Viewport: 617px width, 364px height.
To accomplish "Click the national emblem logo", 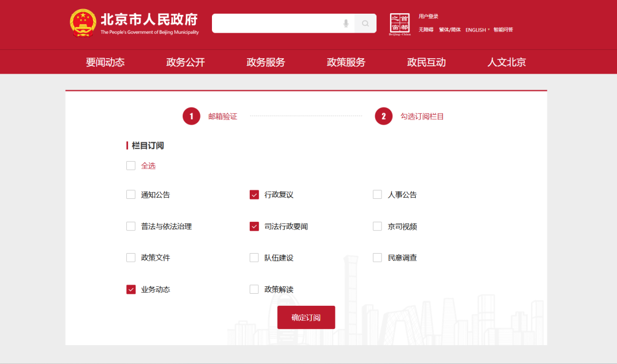I will point(83,23).
